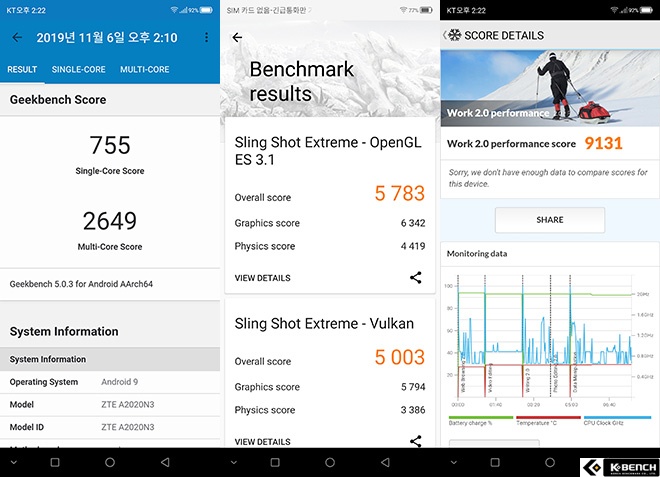Tap the System Information subheader row
The image size is (660, 477).
pyautogui.click(x=110, y=359)
